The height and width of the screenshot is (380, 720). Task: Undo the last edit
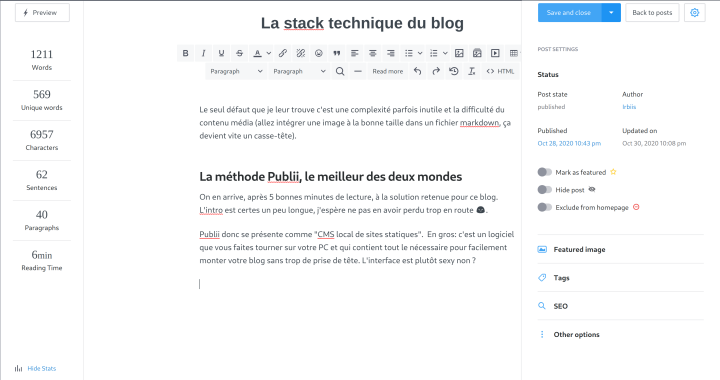tap(417, 71)
